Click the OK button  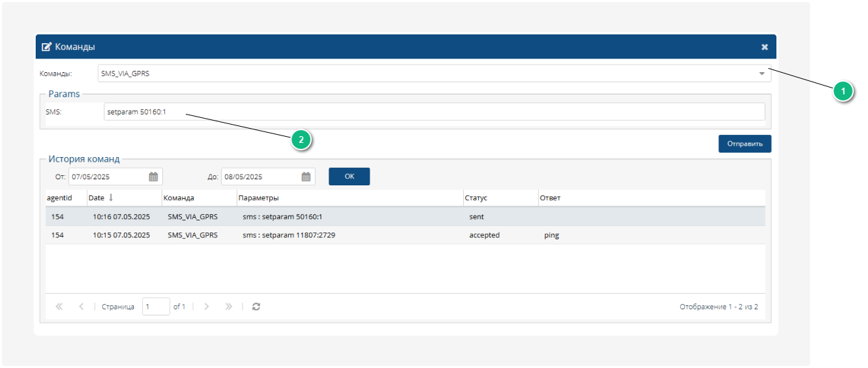click(x=349, y=176)
